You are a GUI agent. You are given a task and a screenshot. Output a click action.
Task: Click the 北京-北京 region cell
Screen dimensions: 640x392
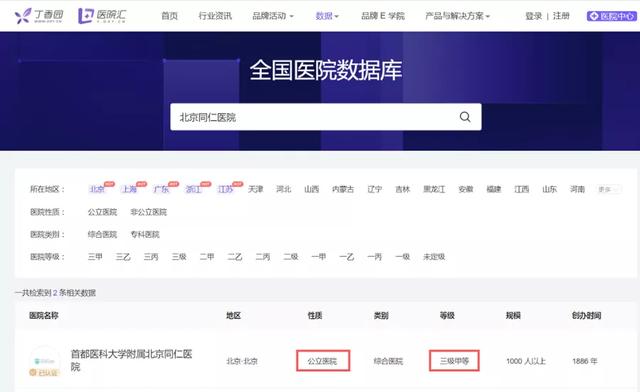[x=242, y=361]
